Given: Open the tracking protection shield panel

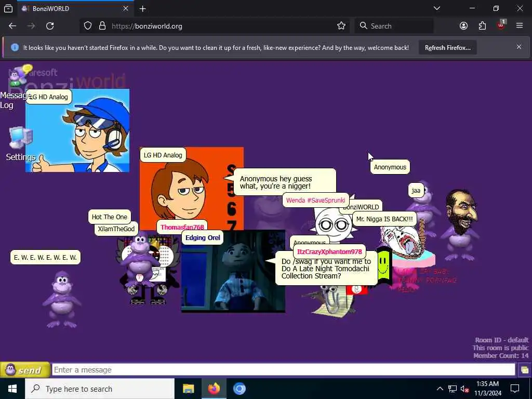Looking at the screenshot, I should [x=88, y=26].
